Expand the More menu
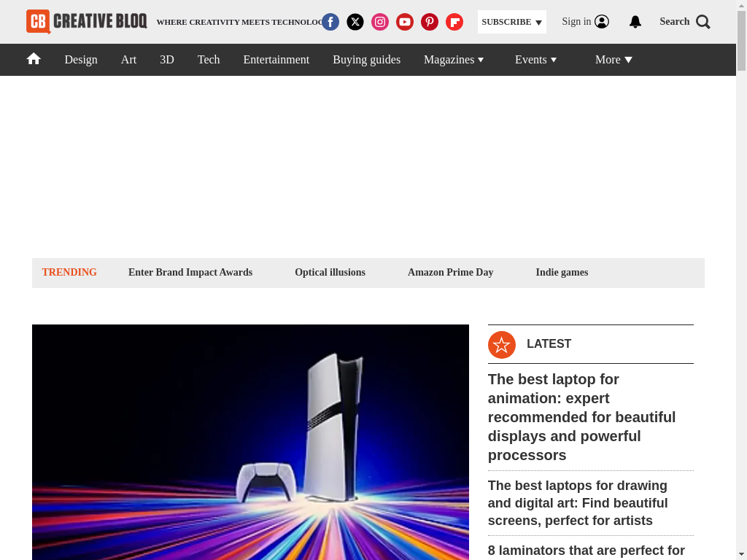Screen dimensions: 747x560 point(614,60)
